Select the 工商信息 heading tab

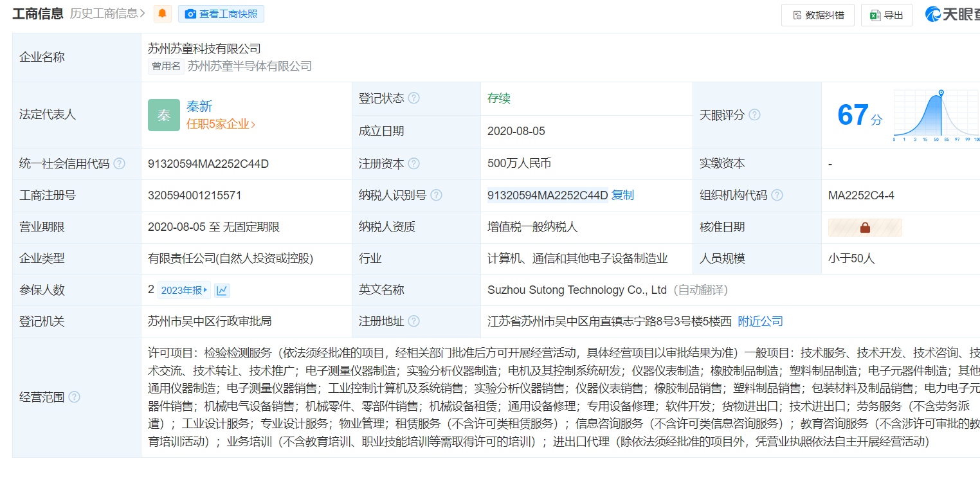(x=38, y=14)
